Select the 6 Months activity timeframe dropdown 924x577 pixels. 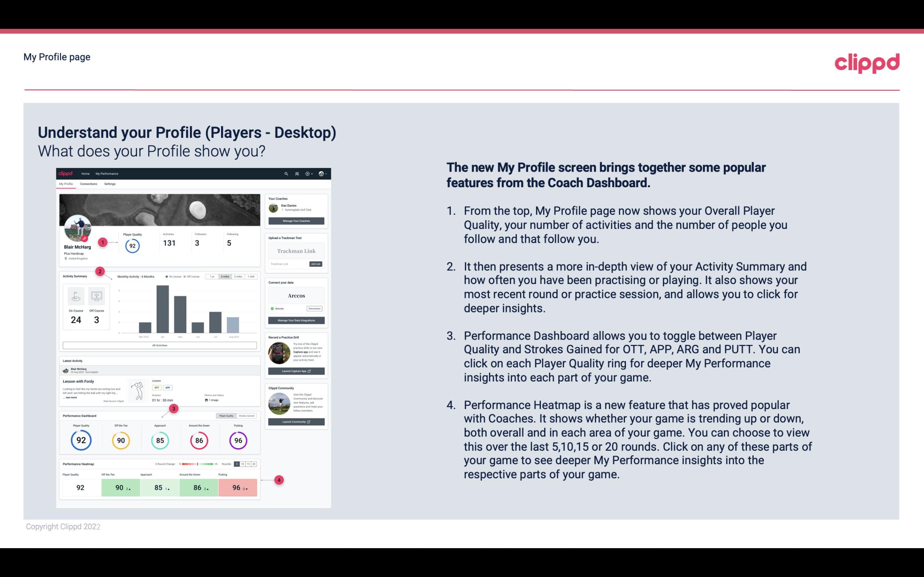click(x=226, y=277)
